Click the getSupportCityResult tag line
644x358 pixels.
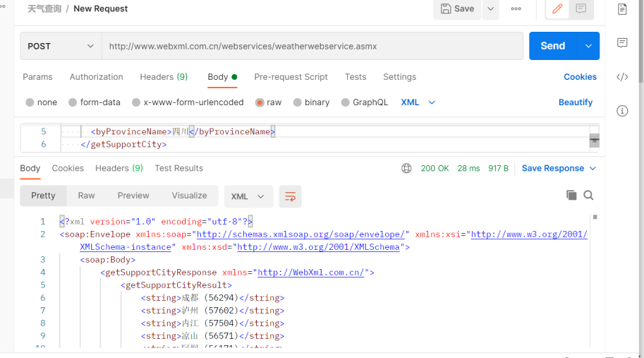point(176,285)
